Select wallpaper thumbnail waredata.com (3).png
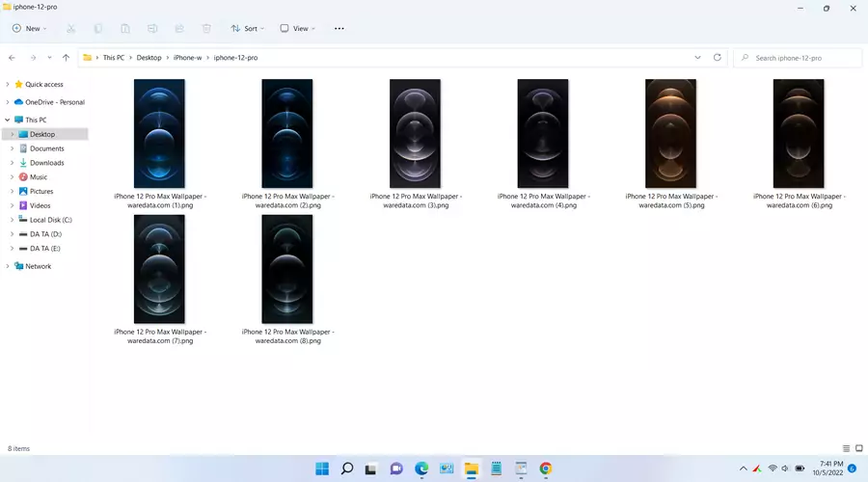 [415, 133]
